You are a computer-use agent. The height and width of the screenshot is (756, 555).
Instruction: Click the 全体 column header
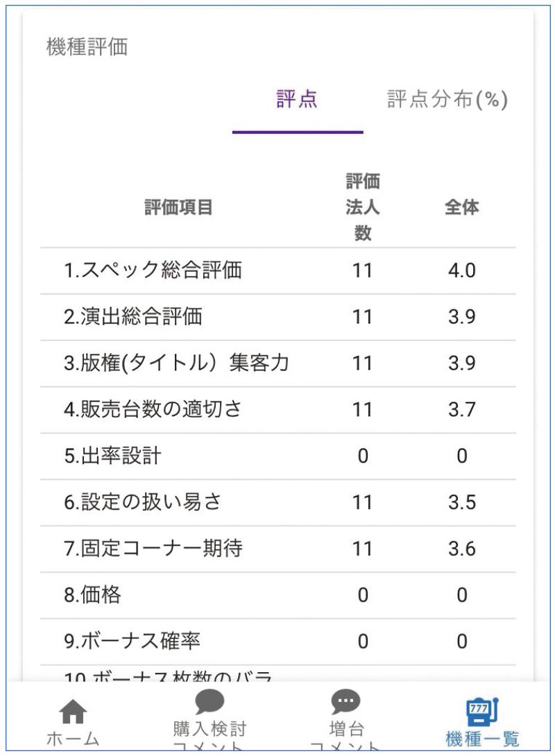[461, 207]
